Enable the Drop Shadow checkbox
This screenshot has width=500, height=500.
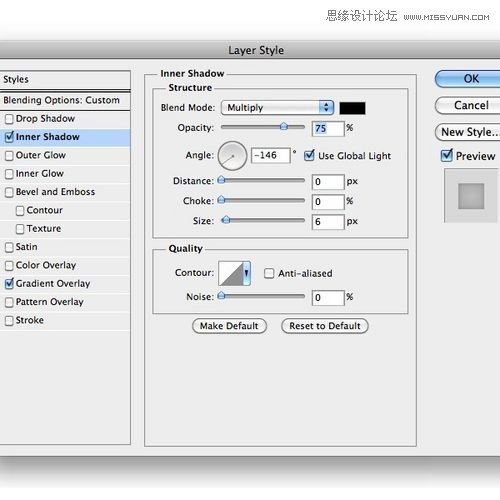[x=9, y=119]
